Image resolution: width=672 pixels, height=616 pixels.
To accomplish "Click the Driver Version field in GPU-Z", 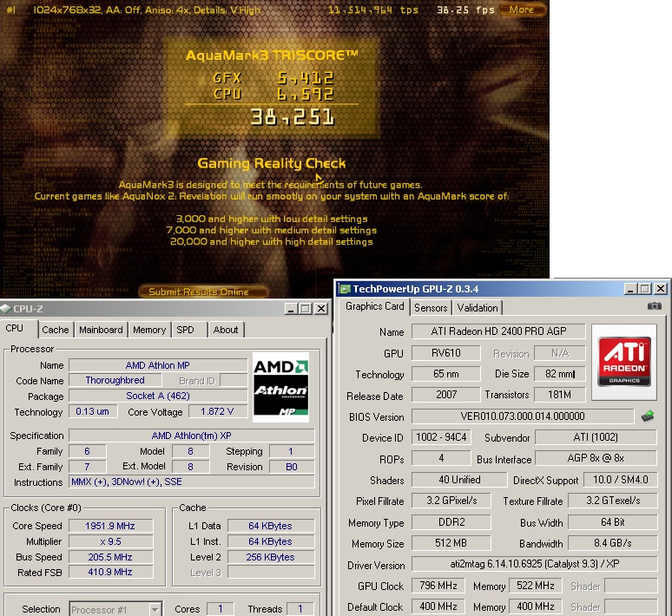I will (x=535, y=564).
